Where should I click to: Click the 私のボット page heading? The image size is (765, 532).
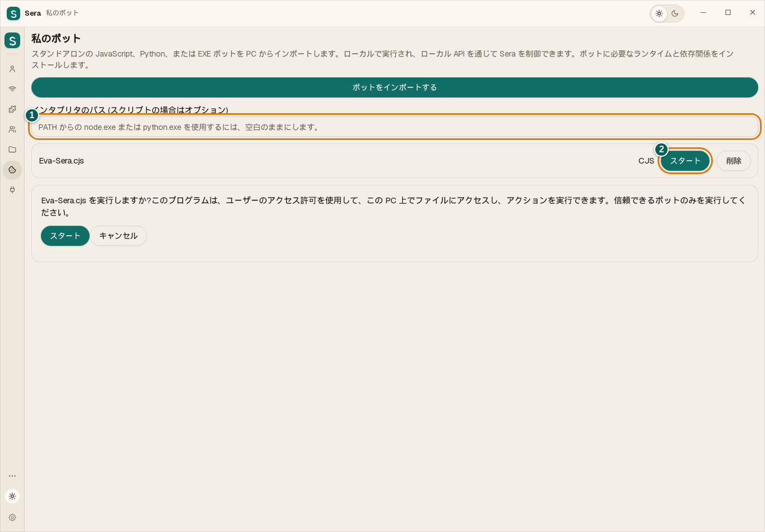pyautogui.click(x=56, y=39)
